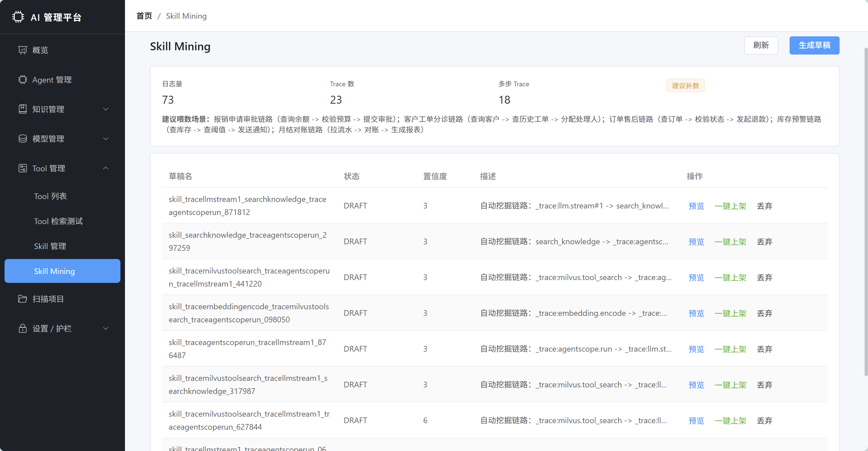Click the page vertical scrollbar
This screenshot has height=451, width=868.
pyautogui.click(x=866, y=212)
